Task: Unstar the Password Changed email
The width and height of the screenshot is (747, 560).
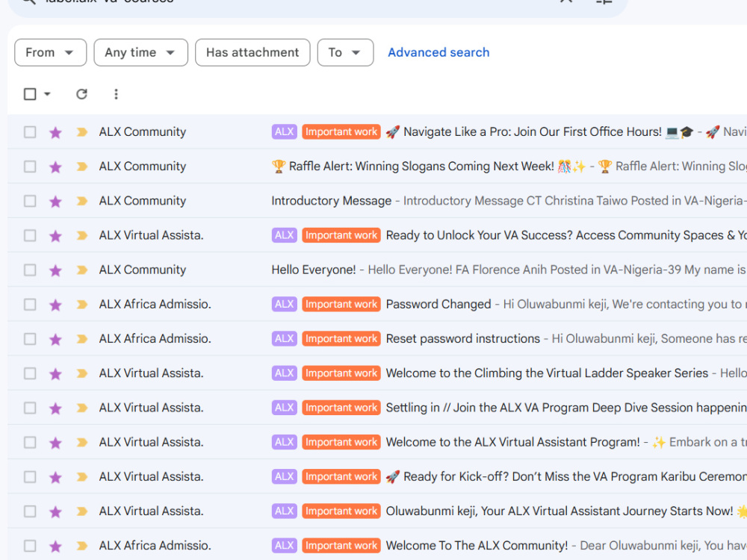Action: pyautogui.click(x=55, y=305)
